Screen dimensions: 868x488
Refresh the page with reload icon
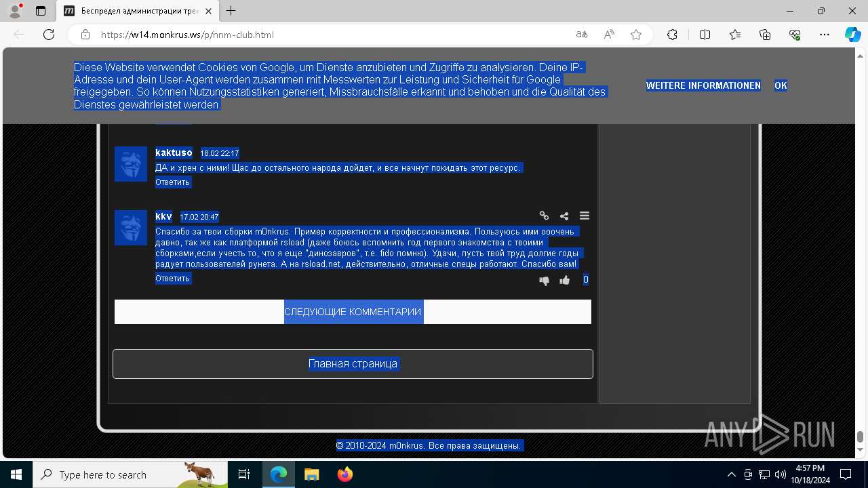click(x=49, y=35)
